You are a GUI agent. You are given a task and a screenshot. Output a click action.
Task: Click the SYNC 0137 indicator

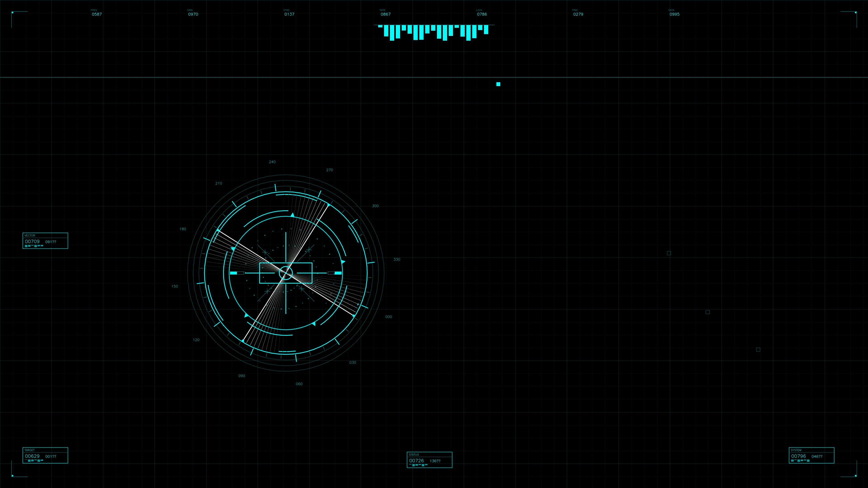click(x=289, y=14)
